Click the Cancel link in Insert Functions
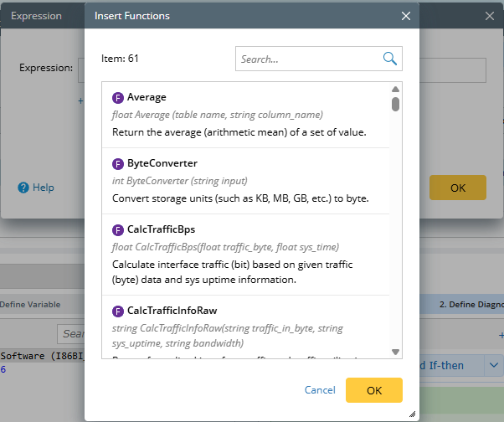Screen dimensions: 504x422 click(320, 390)
